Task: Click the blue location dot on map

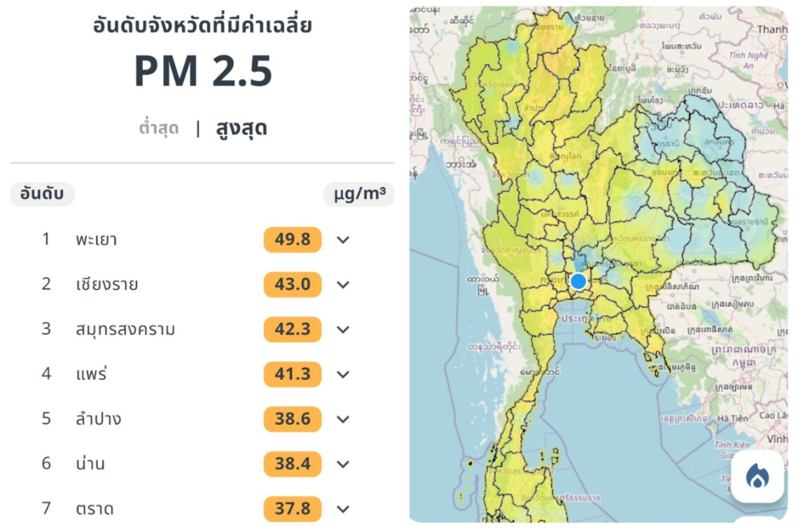Action: point(578,281)
